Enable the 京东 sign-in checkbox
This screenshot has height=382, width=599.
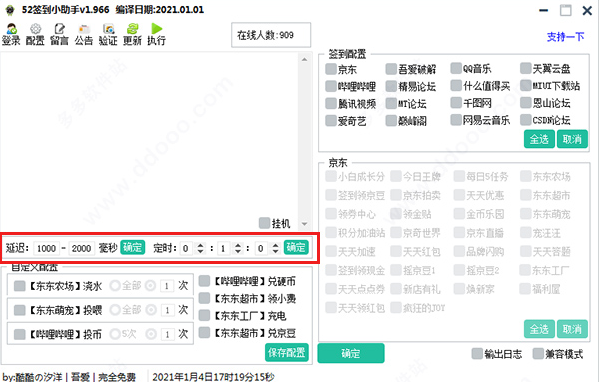[330, 69]
